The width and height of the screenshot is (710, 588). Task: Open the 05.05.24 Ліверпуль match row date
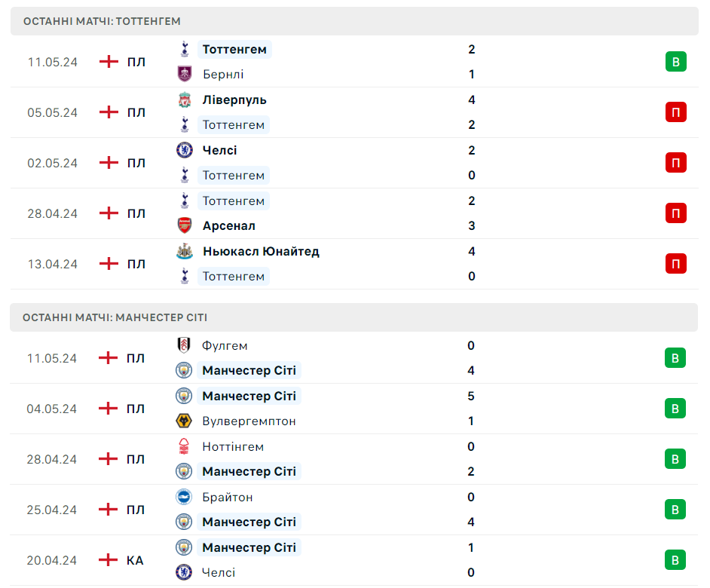coord(53,112)
